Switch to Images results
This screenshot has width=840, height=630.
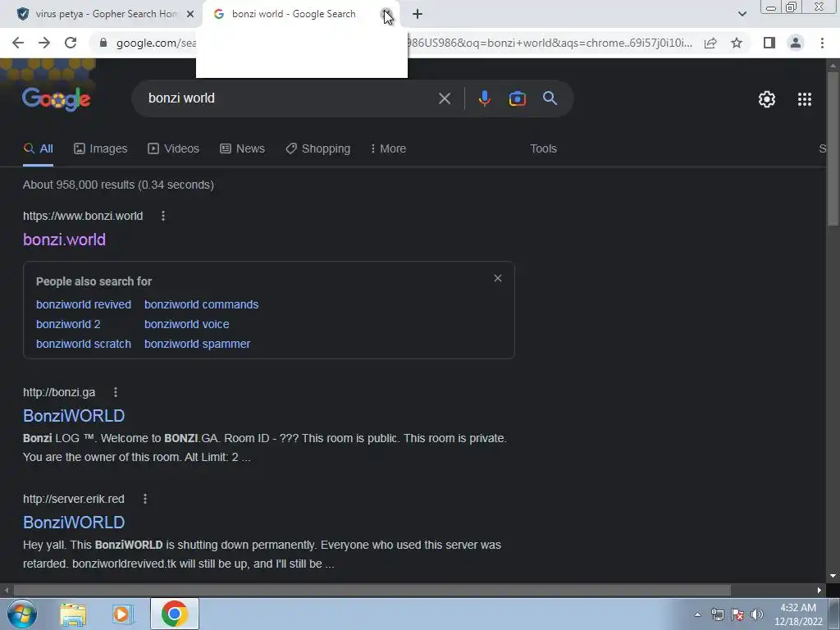coord(101,149)
